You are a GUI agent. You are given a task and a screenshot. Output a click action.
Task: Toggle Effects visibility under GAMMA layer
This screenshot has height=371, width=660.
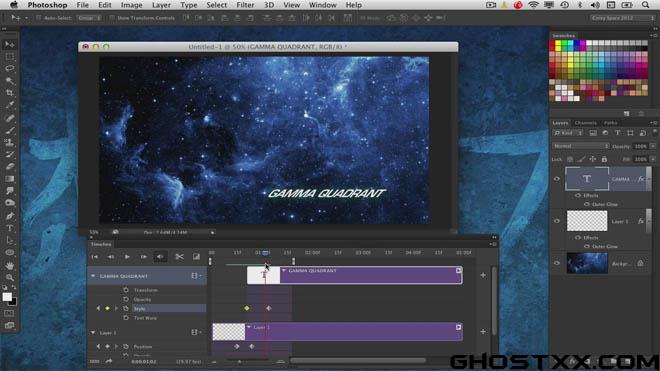click(578, 195)
